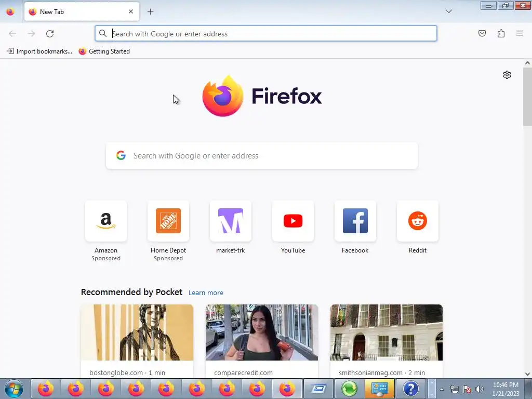Screen dimensions: 532x399
Task: Click the last Firefox taskbar icon
Action: (287, 389)
